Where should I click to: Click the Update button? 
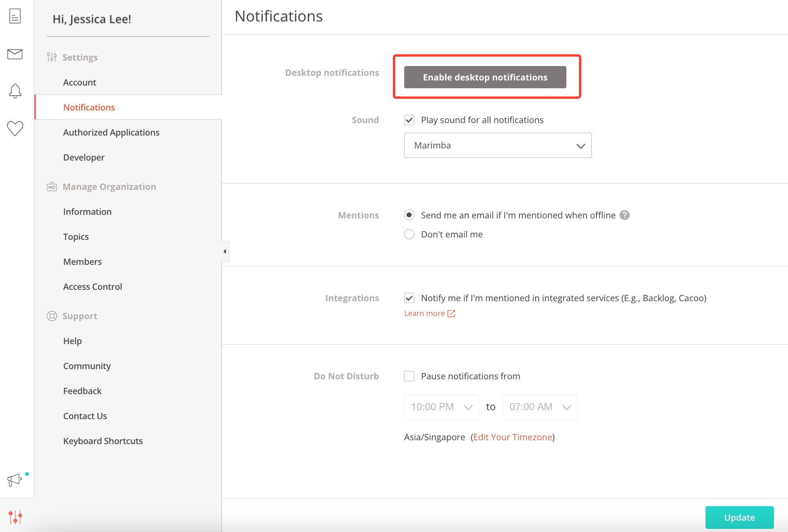(x=739, y=517)
